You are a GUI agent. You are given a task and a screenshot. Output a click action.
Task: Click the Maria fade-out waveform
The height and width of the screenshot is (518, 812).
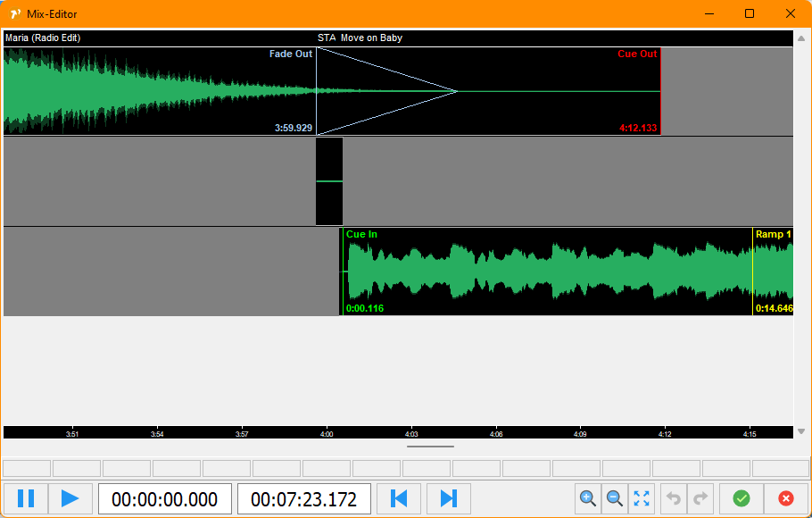tap(160, 91)
